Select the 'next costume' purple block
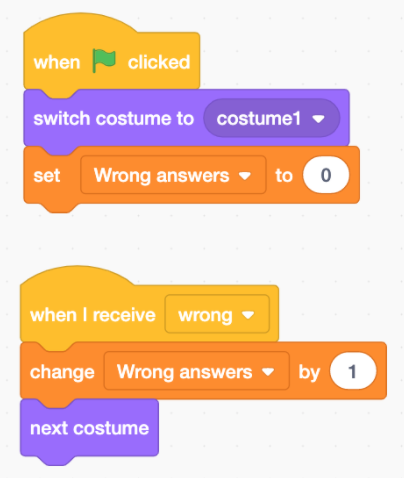The height and width of the screenshot is (478, 408). click(x=89, y=428)
